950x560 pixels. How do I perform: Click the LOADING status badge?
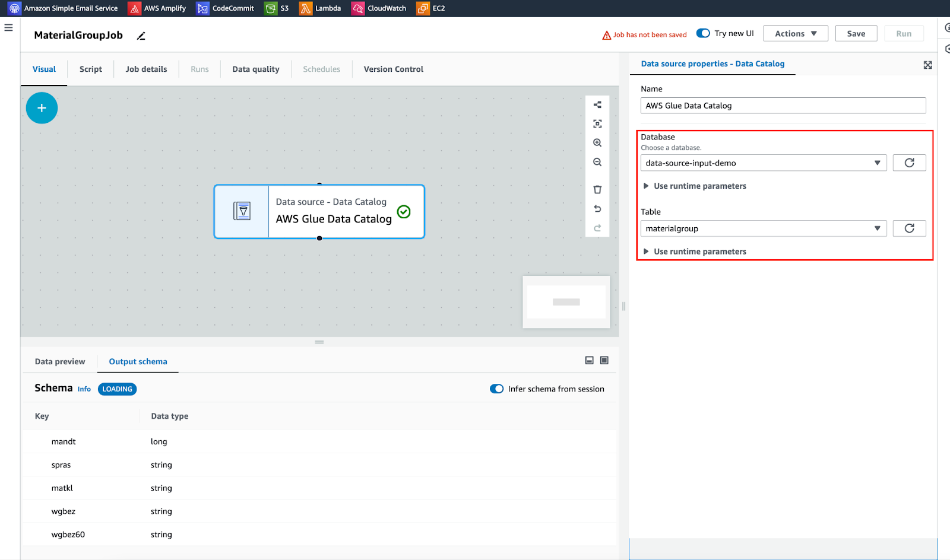pos(117,389)
